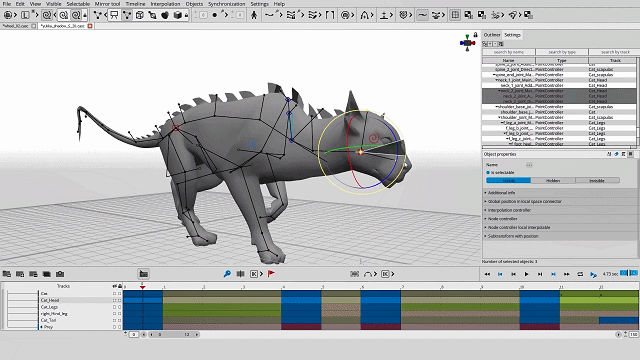The height and width of the screenshot is (360, 640).
Task: Click the timeline start frame field
Action: (134, 334)
